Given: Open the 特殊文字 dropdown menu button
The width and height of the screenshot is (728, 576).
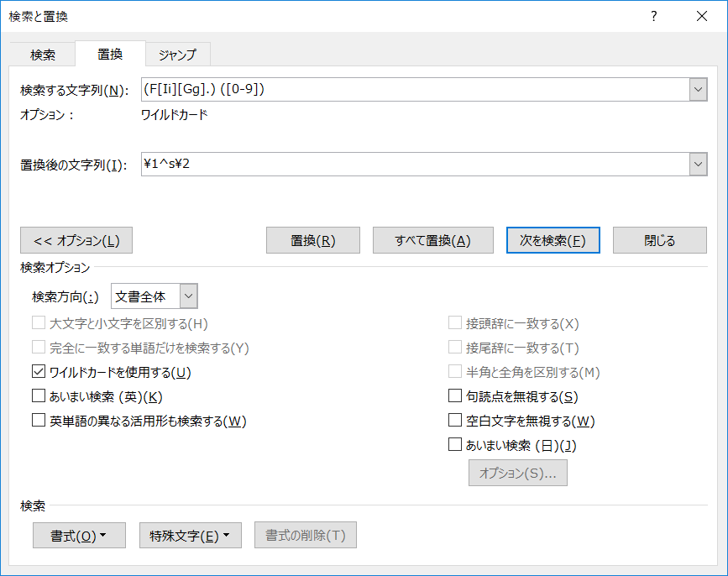Looking at the screenshot, I should pyautogui.click(x=190, y=536).
